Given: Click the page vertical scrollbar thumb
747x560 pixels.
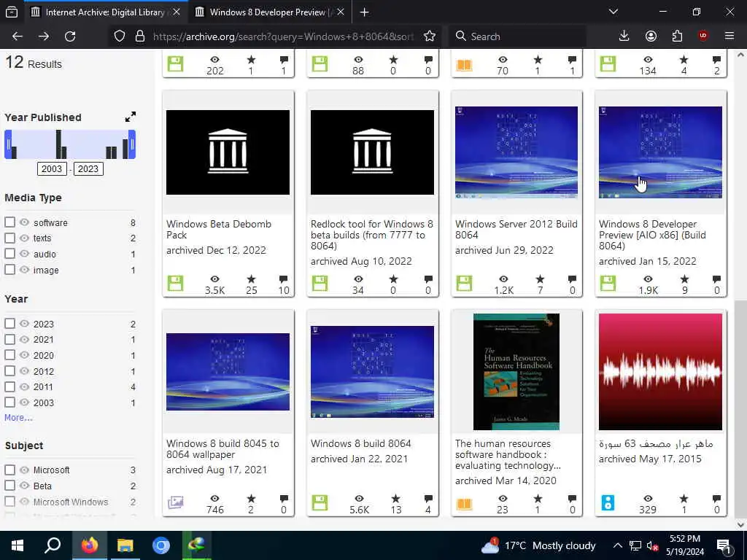Looking at the screenshot, I should (x=740, y=410).
